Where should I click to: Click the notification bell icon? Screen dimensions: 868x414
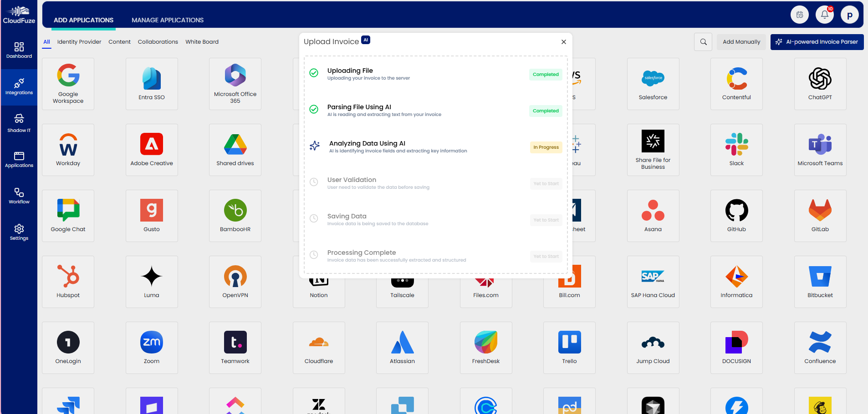(x=824, y=15)
